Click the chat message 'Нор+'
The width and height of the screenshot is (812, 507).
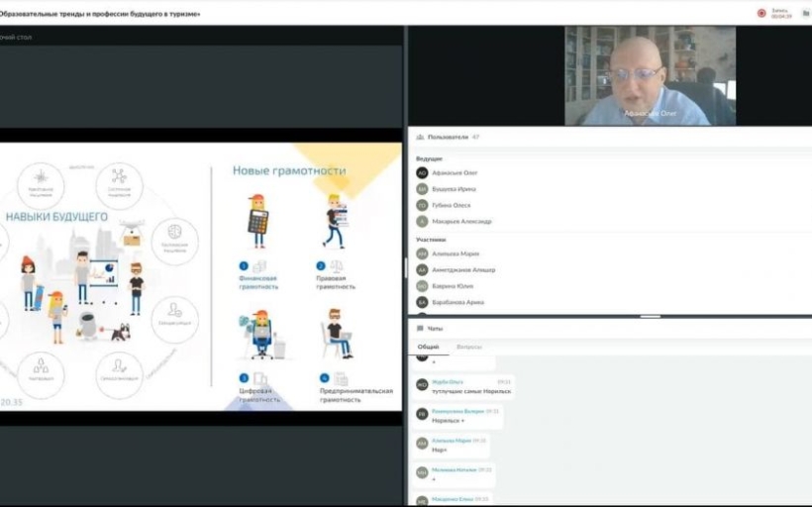(x=439, y=450)
